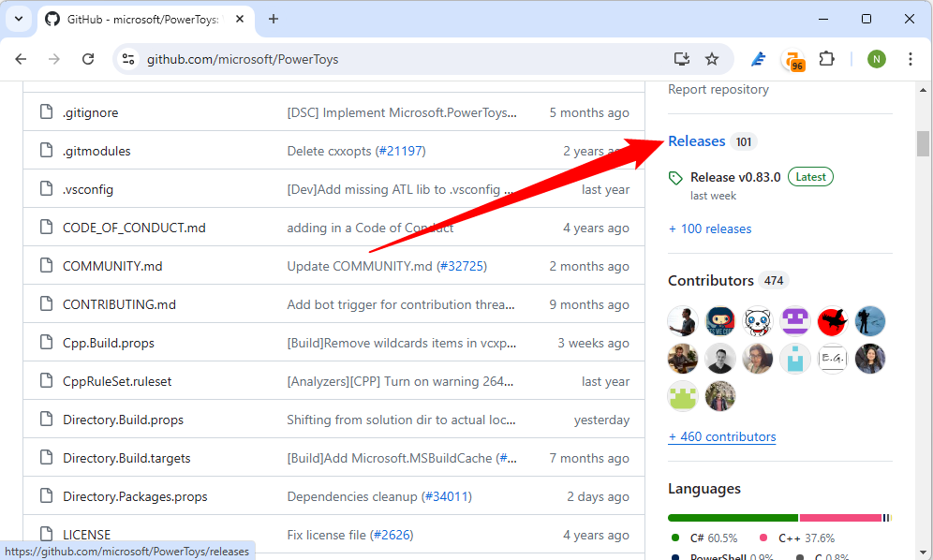This screenshot has height=560, width=933.
Task: Open the .gitmodules file
Action: pyautogui.click(x=96, y=151)
